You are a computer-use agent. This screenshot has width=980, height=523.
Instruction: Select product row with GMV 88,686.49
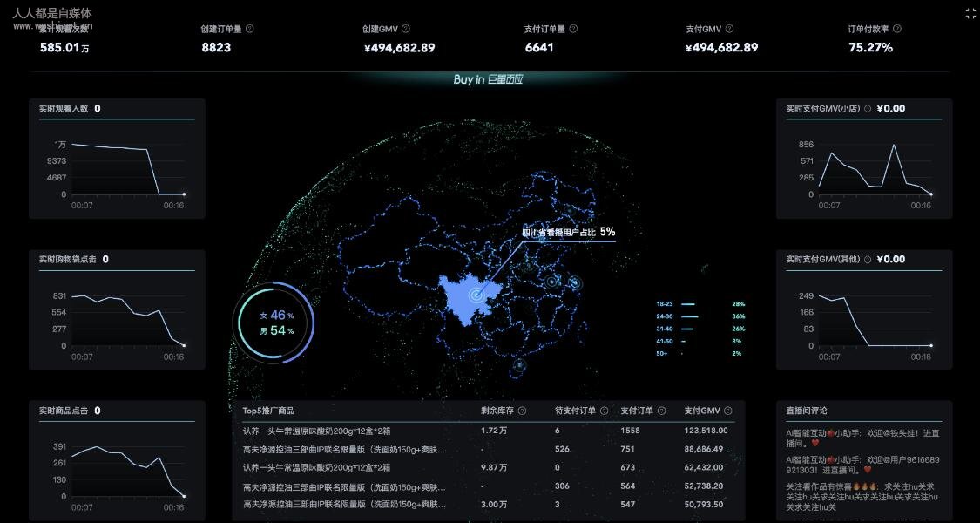pos(489,449)
